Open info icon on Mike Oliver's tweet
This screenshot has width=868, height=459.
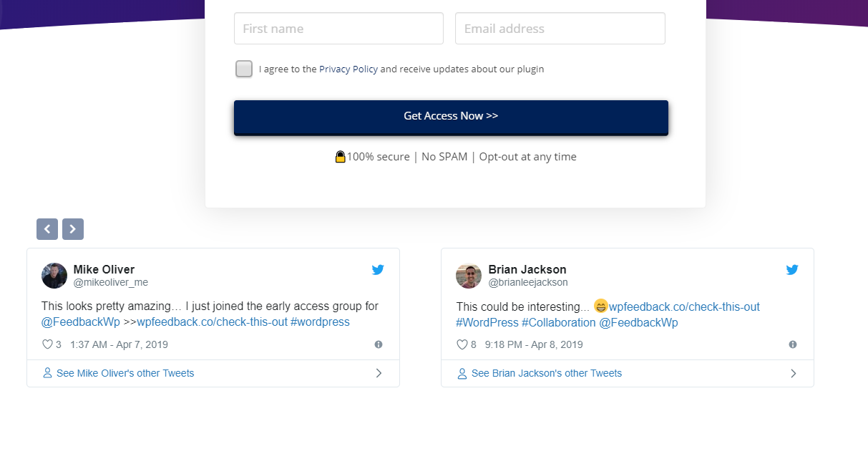click(379, 344)
